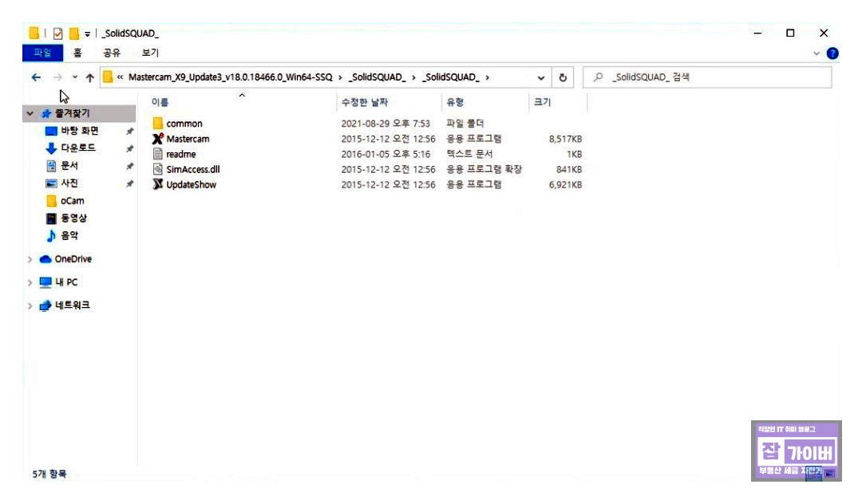
Task: Click the first _SolidSQUAD_ breadcrumb segment
Action: click(x=377, y=77)
